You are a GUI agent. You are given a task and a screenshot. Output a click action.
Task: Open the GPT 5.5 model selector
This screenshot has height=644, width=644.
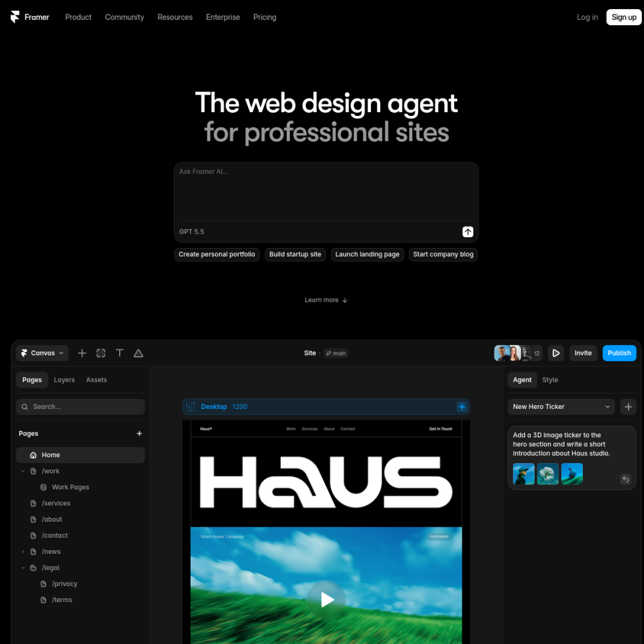click(x=191, y=232)
